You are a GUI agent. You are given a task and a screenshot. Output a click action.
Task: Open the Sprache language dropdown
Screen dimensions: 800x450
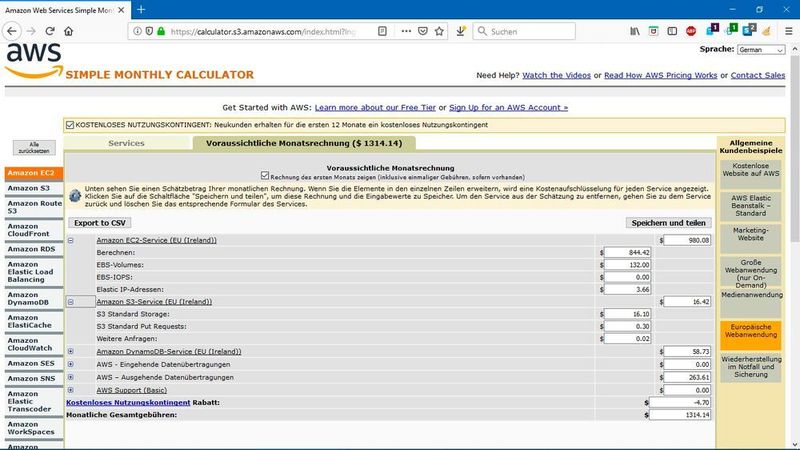[761, 49]
